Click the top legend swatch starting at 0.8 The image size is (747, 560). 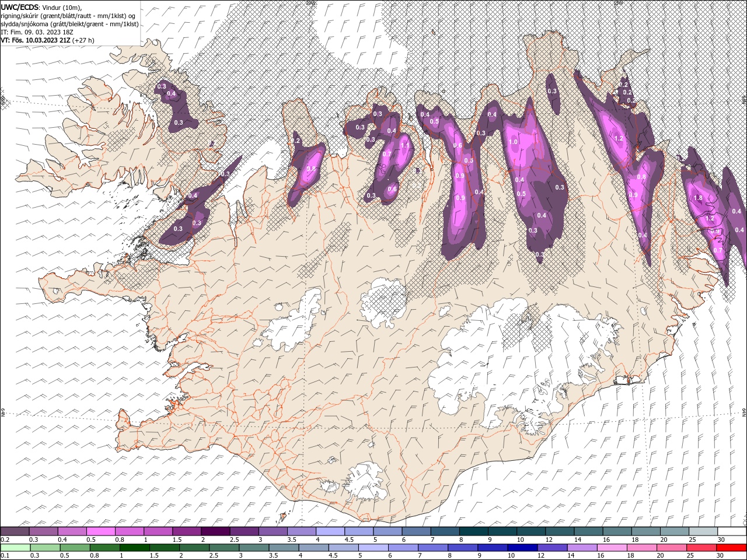[130, 531]
